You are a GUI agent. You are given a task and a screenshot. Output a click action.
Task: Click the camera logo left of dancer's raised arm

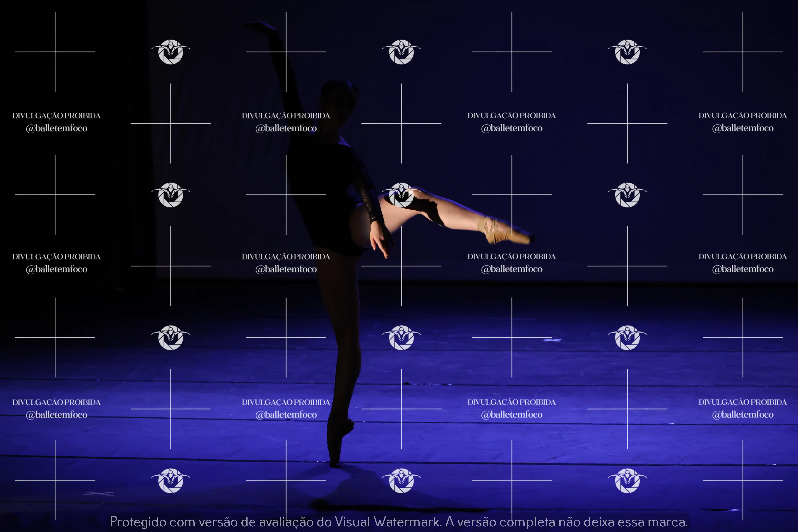click(x=171, y=52)
